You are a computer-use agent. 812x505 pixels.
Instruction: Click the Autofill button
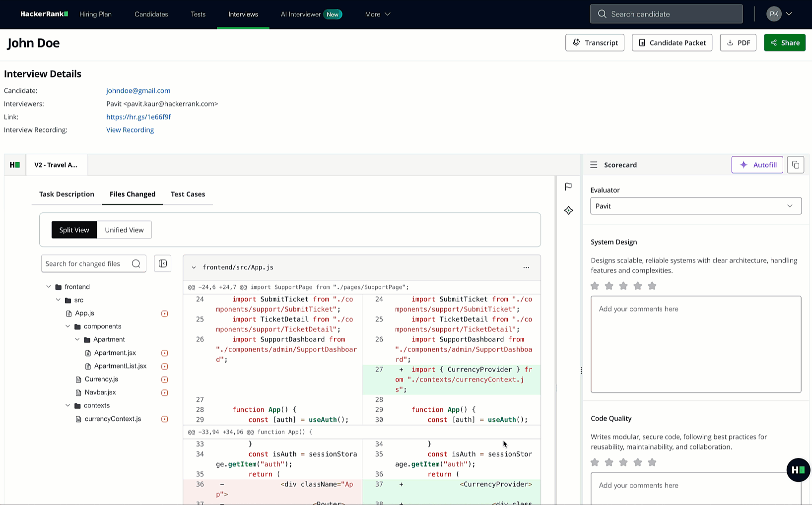757,165
